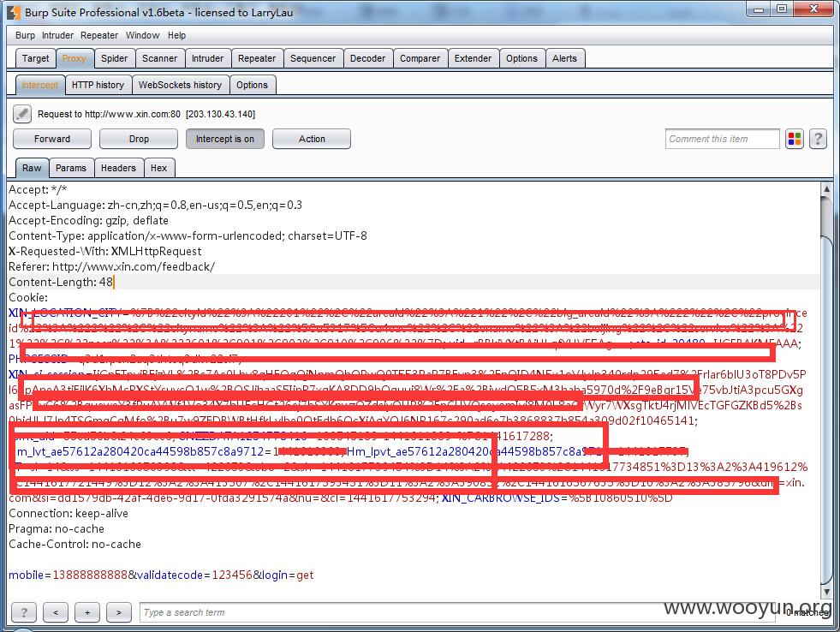The image size is (840, 632).
Task: Click the plus search options button
Action: (87, 612)
